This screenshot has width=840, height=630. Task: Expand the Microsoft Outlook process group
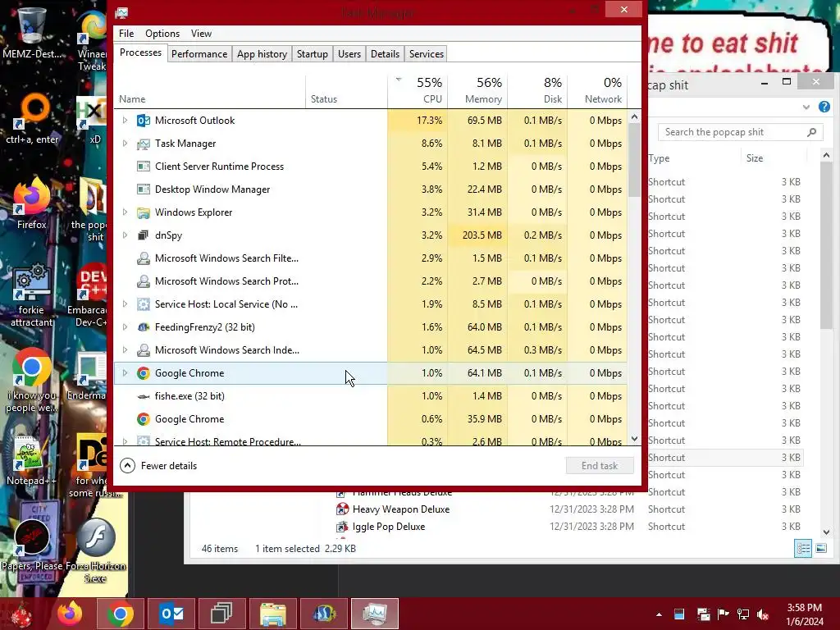pyautogui.click(x=125, y=121)
